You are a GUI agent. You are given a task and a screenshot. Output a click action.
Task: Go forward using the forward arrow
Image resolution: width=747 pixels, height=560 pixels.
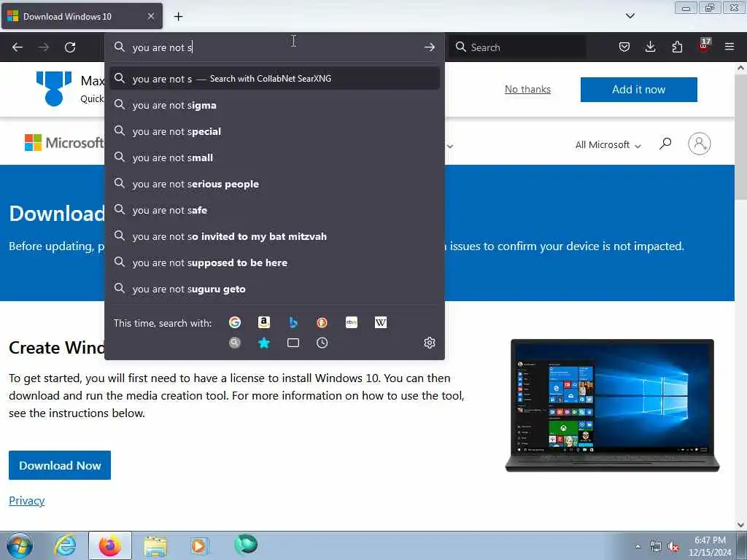(44, 47)
